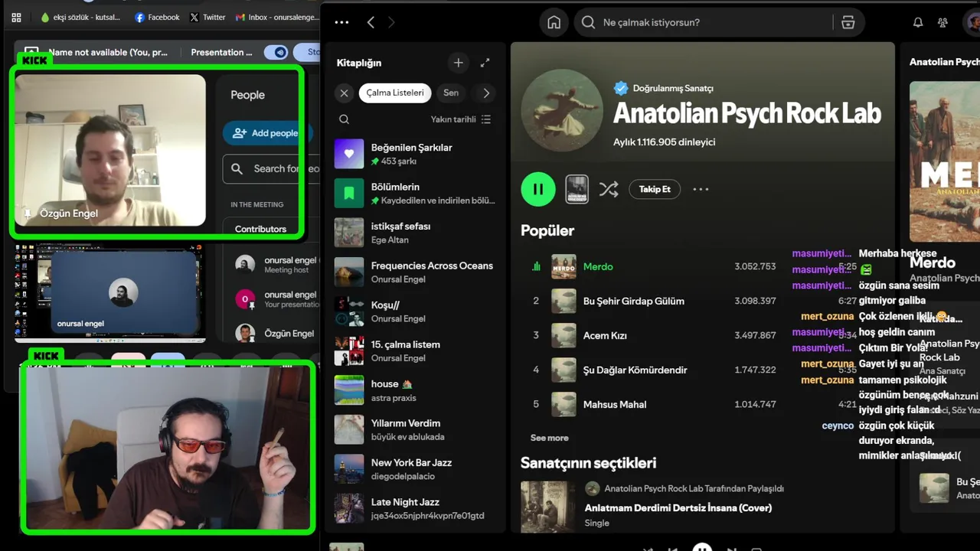Open the Koşu// playlist

(x=415, y=311)
